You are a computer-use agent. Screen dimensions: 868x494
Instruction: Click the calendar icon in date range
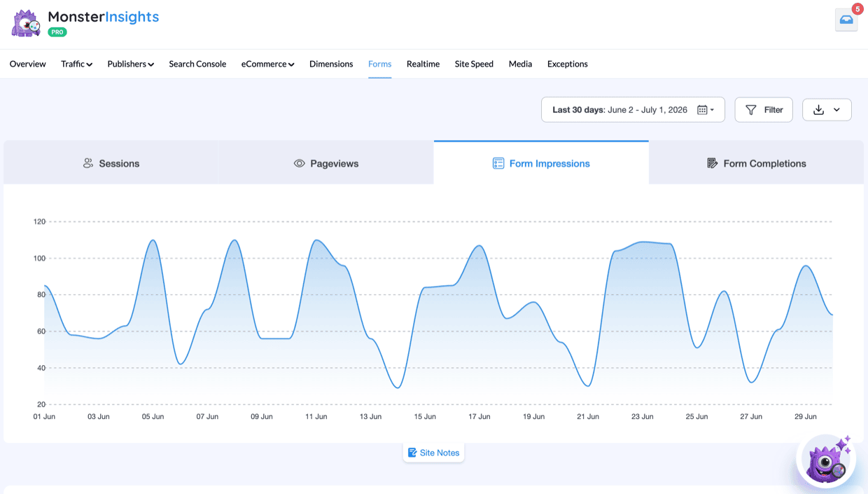tap(702, 110)
